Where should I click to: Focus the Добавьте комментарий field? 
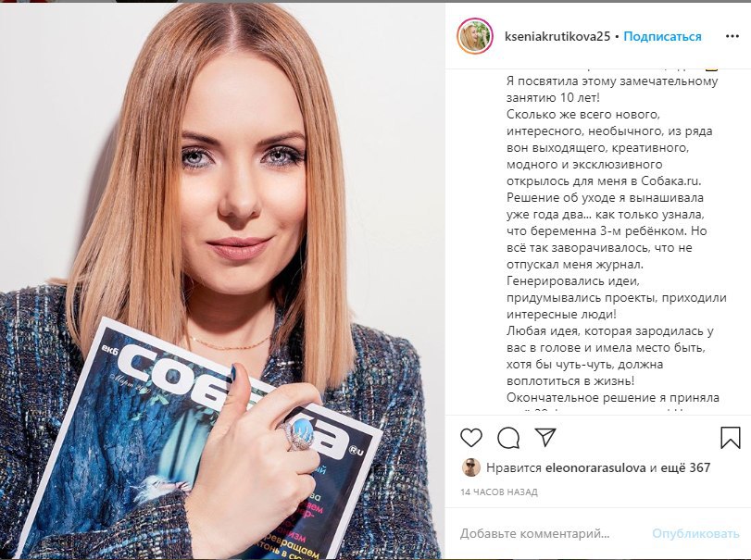tap(551, 533)
